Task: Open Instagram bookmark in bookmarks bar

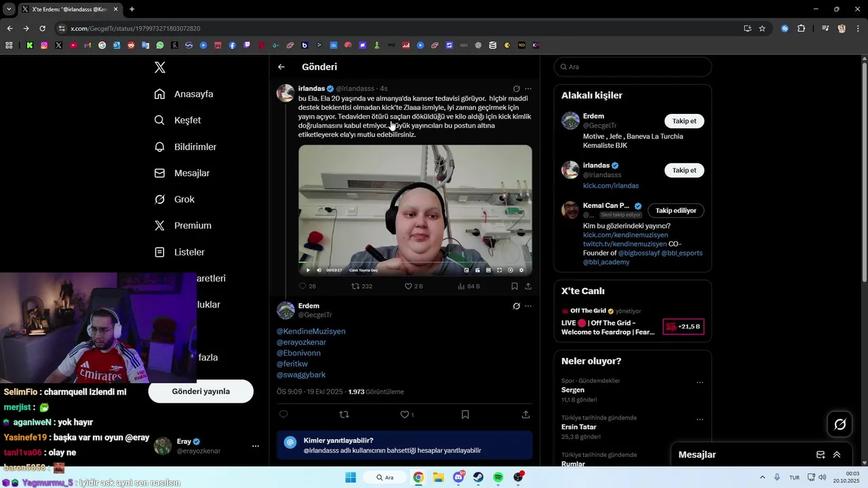Action: pos(44,45)
